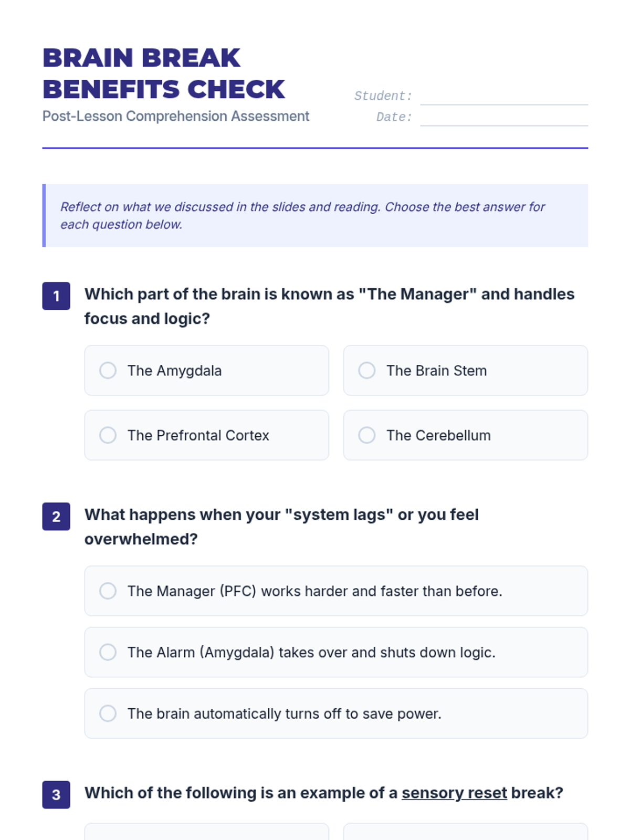Select the 'Manager (PFC) works harder' radio
The height and width of the screenshot is (840, 630).
(108, 591)
